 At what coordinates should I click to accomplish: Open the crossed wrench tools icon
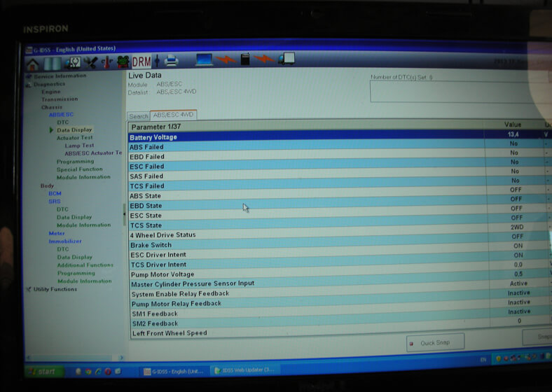pos(91,62)
